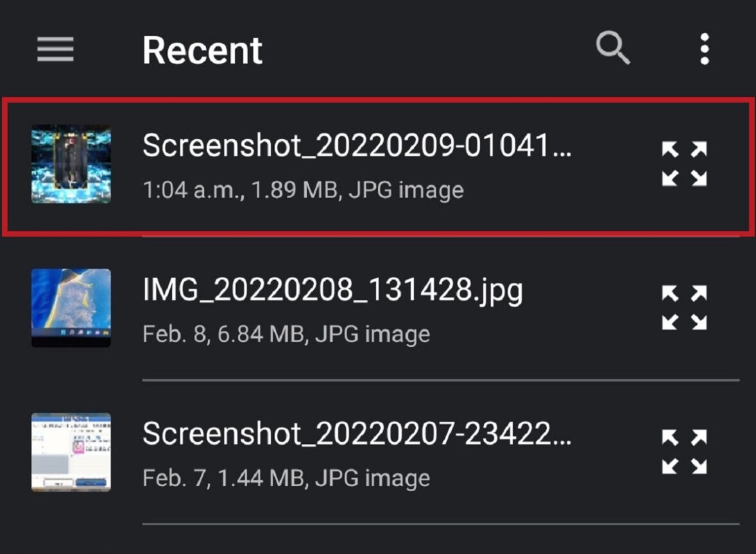Select the Screenshot_20220209 thumbnail
The width and height of the screenshot is (756, 554).
pyautogui.click(x=71, y=164)
